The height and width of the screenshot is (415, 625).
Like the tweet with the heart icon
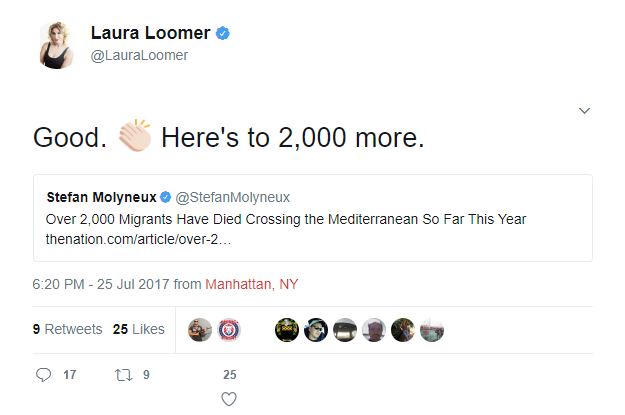coord(229,400)
